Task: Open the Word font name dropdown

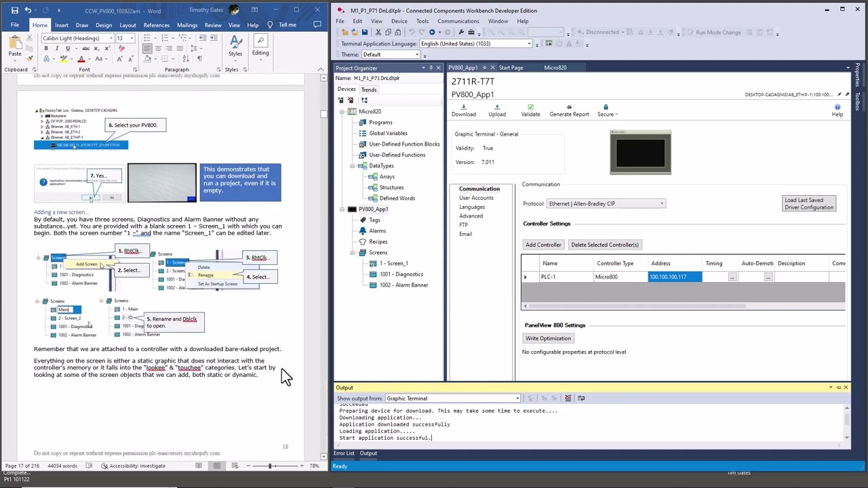Action: 111,38
